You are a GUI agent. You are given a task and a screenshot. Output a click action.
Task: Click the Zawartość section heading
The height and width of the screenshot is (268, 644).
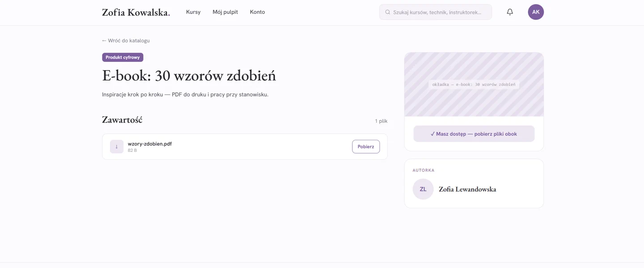(122, 120)
